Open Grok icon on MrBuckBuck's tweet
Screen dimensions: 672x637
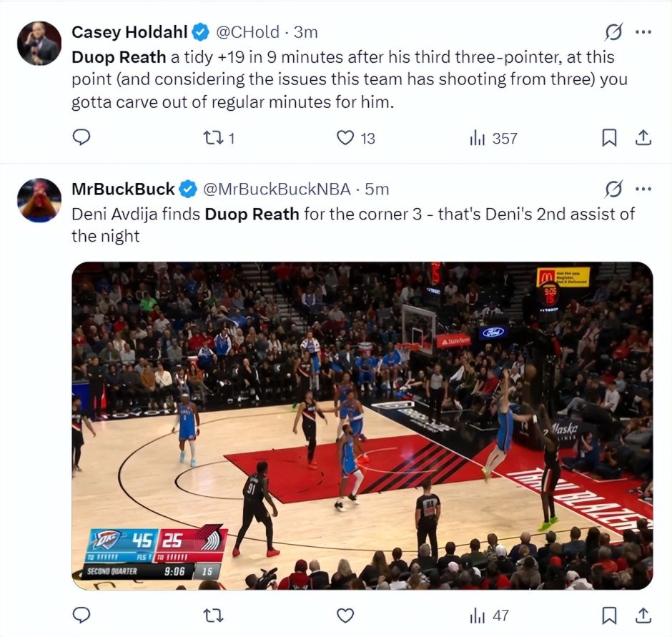click(x=613, y=189)
